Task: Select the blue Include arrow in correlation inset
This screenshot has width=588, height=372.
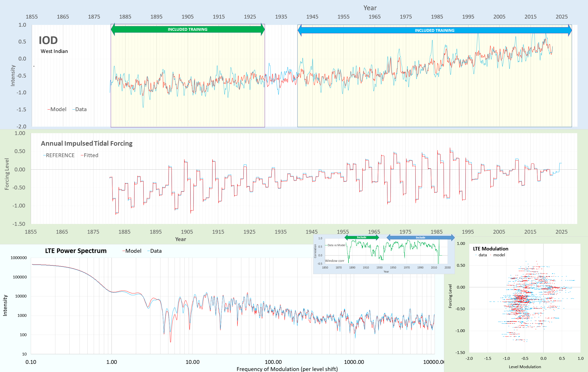Action: tap(420, 237)
